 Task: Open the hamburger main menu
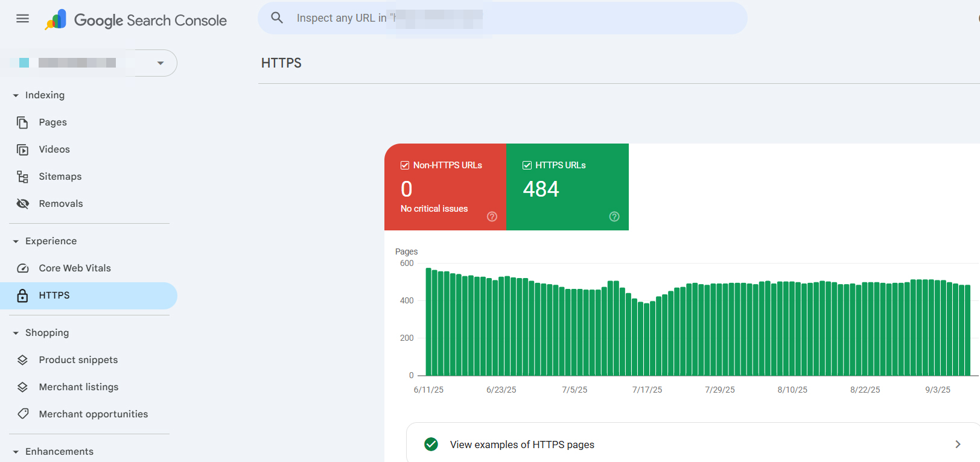[x=22, y=19]
